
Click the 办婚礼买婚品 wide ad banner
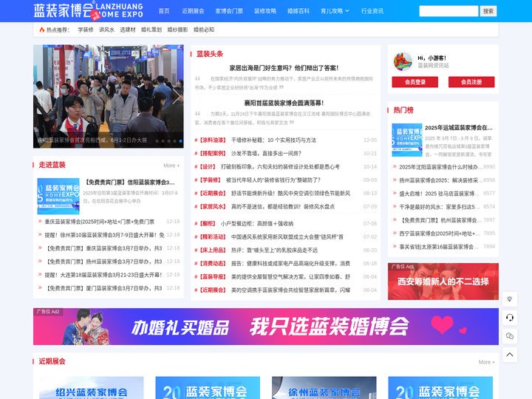tap(266, 327)
